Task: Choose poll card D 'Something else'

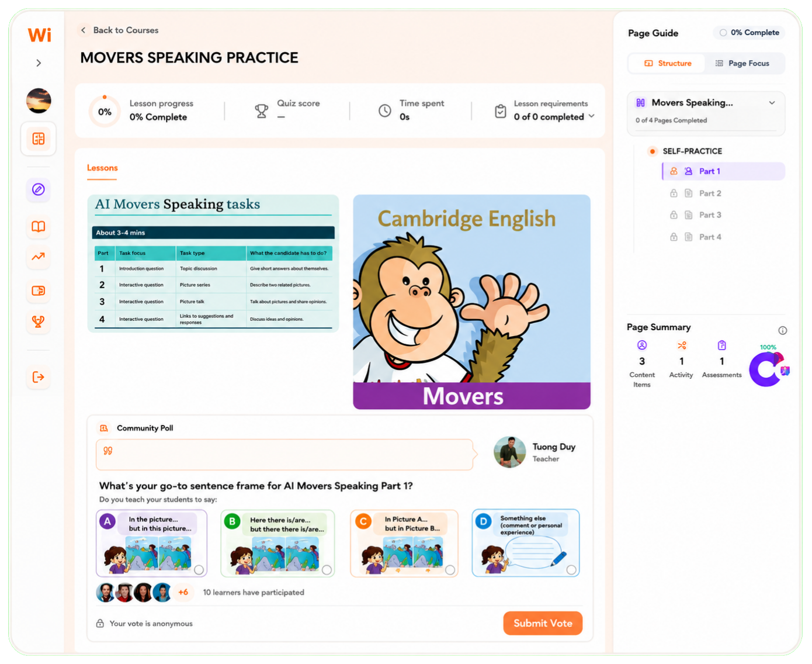Action: coord(526,544)
